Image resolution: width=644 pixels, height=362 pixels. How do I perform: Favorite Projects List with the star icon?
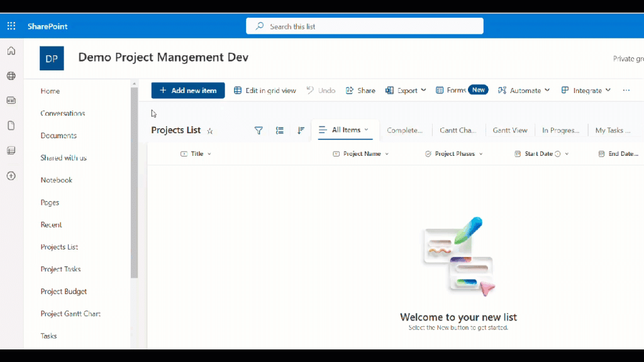click(210, 131)
